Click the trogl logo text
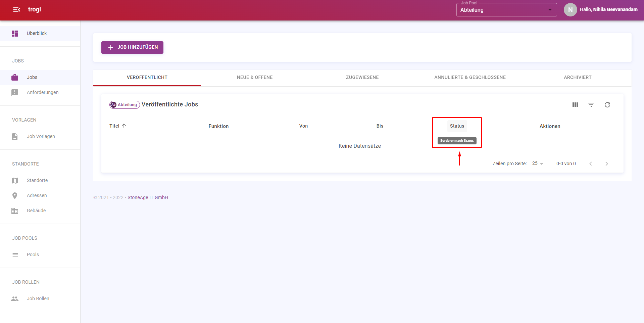Viewport: 644px width, 323px height. (x=35, y=9)
